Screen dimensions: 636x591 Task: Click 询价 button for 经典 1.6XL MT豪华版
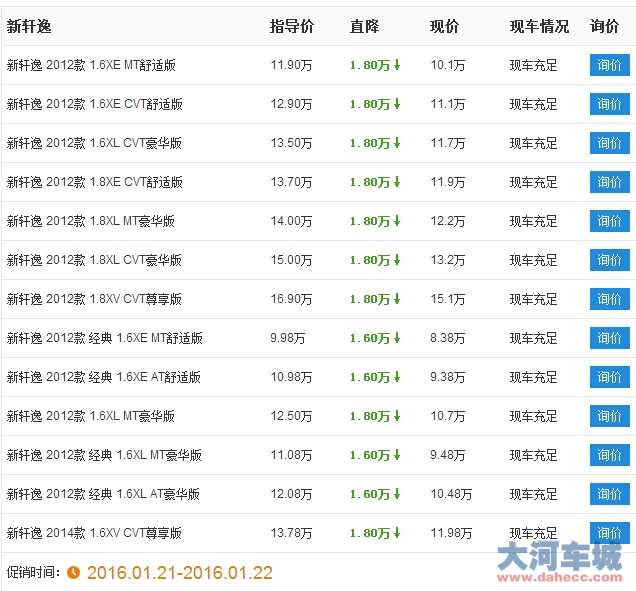coord(609,455)
